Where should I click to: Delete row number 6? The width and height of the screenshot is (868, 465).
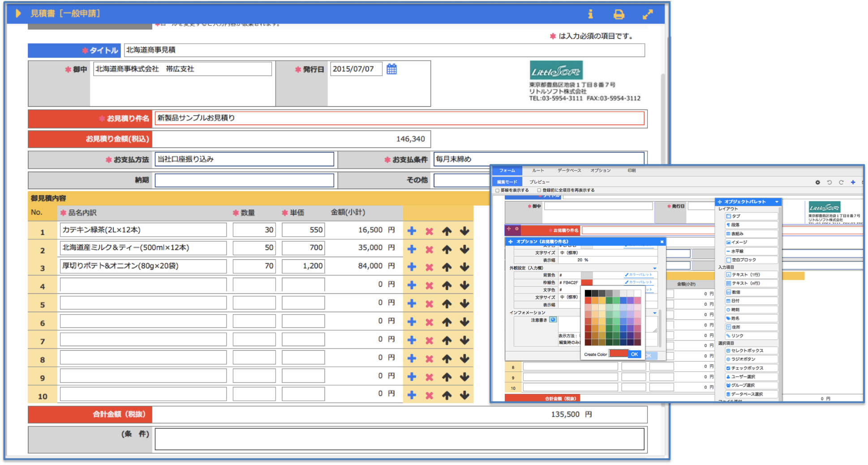429,322
